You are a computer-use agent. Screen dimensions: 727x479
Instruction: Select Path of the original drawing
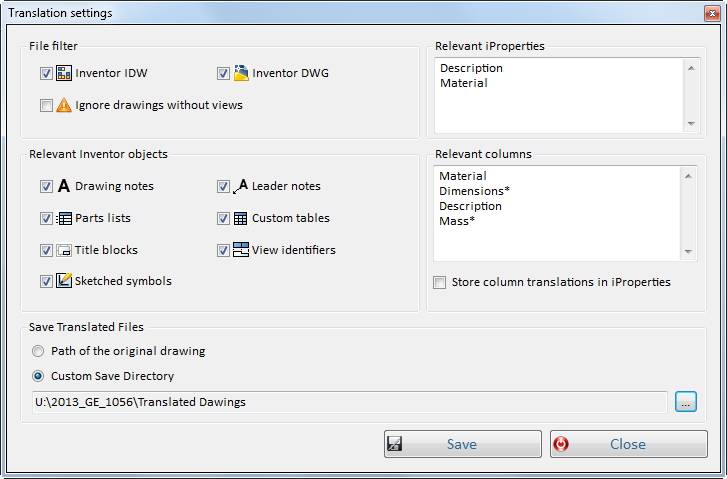point(38,351)
